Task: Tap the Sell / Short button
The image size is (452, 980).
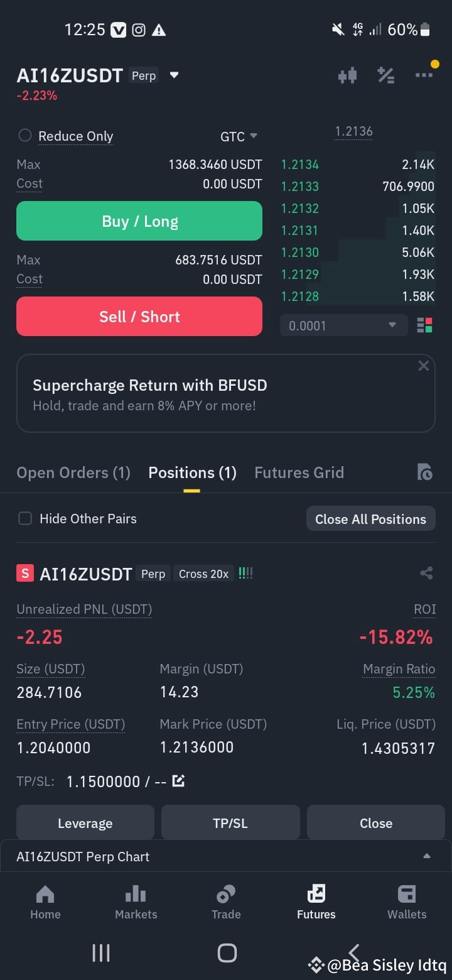Action: tap(139, 317)
